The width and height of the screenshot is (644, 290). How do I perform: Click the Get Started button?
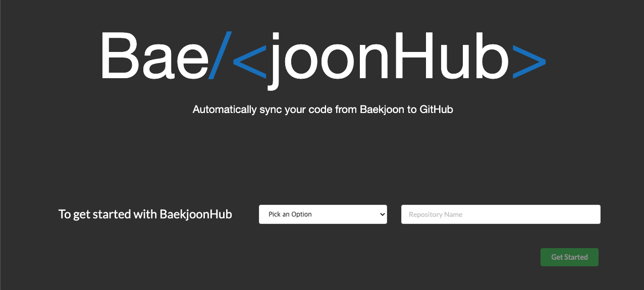click(x=569, y=257)
